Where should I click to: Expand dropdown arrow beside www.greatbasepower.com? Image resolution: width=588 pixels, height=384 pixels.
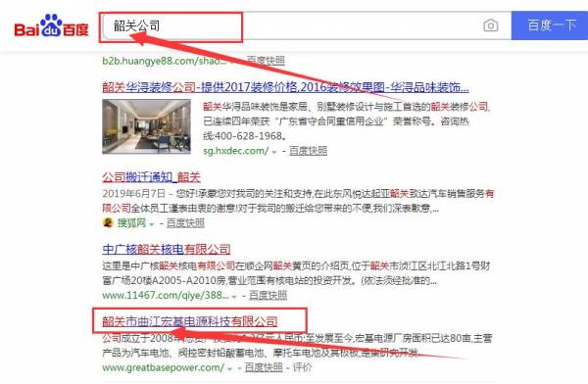pyautogui.click(x=230, y=368)
